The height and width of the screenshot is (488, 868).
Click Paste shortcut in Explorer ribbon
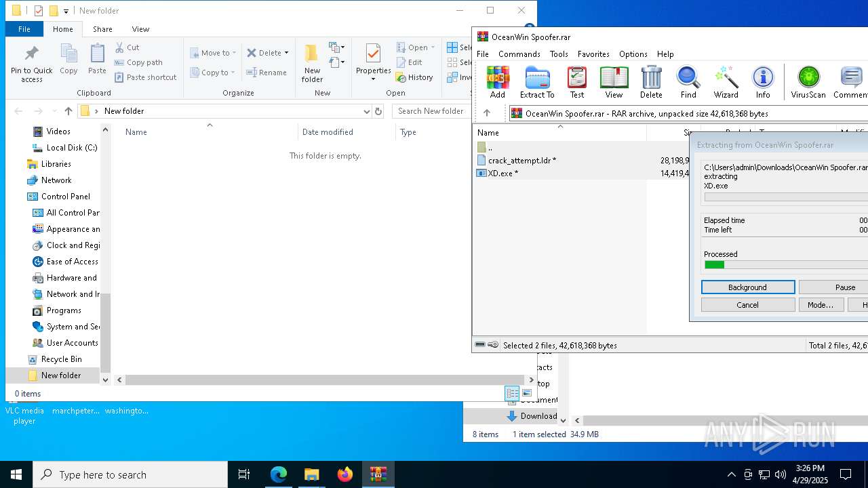145,77
